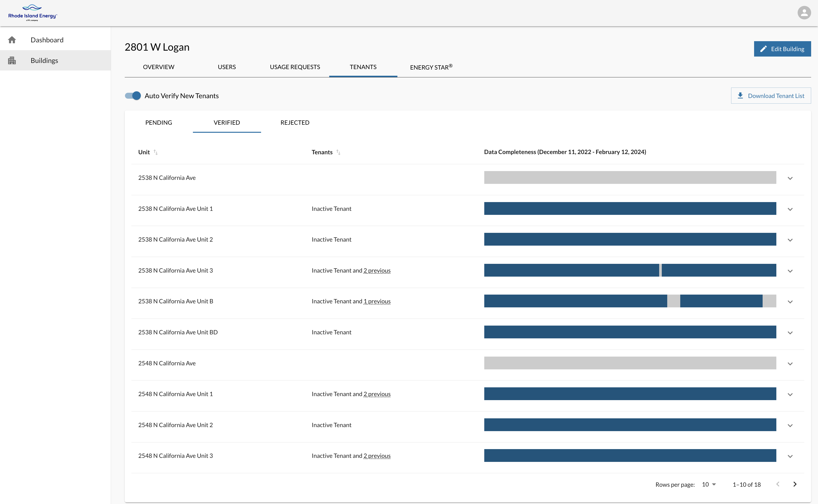Click the Unit B data completeness bar

click(x=630, y=301)
